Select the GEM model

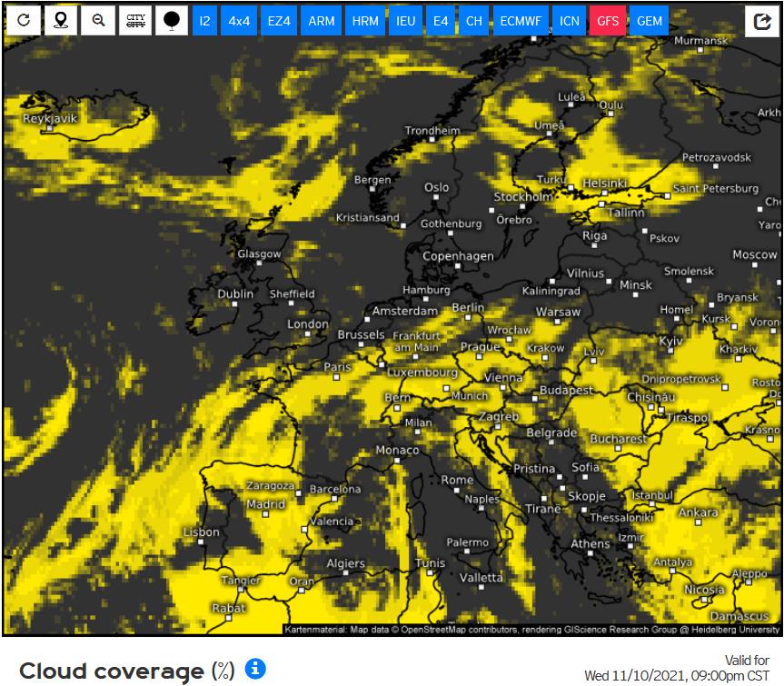(x=649, y=21)
